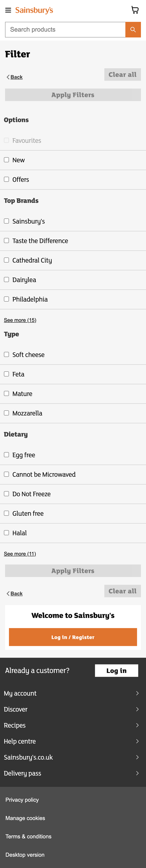Select the Mozzarella type filter

6,413
